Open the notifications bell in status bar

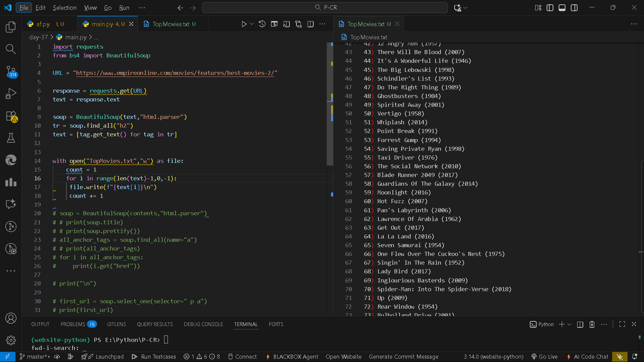click(x=635, y=357)
